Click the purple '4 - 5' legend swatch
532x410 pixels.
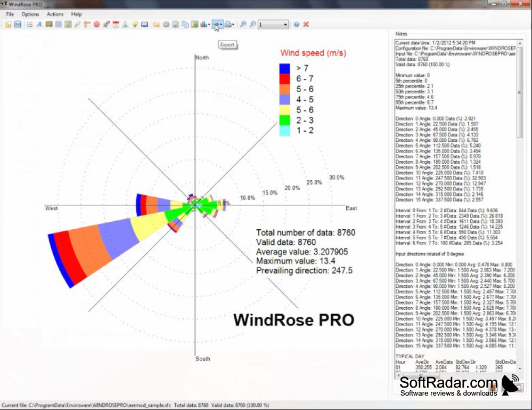coord(285,100)
